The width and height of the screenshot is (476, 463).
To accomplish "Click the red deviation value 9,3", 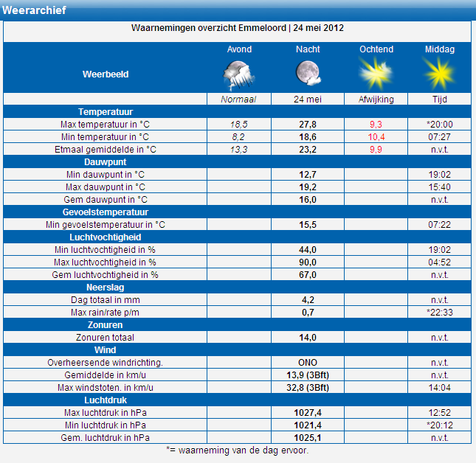I will [376, 125].
